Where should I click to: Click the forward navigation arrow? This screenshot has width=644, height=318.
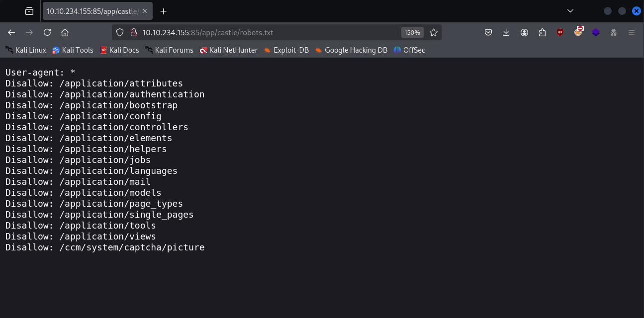29,32
